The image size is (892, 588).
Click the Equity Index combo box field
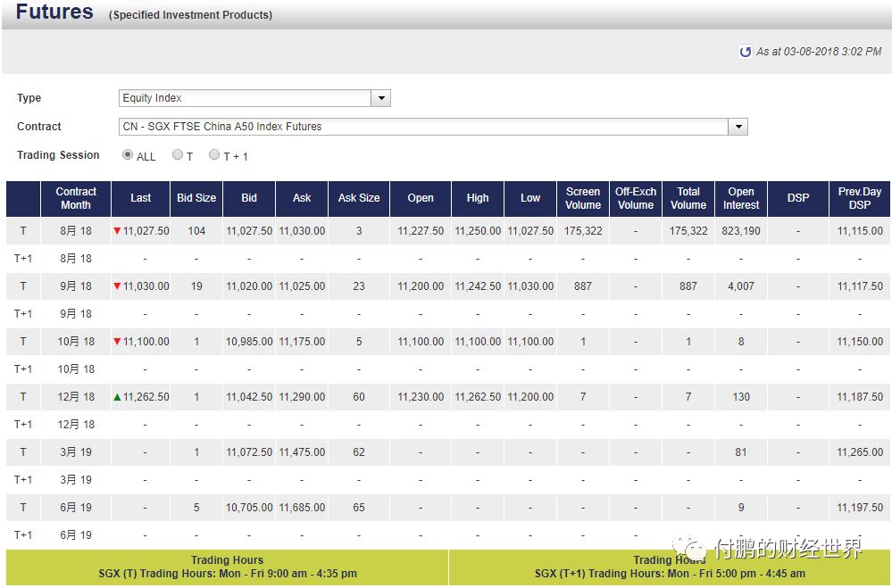coord(246,98)
